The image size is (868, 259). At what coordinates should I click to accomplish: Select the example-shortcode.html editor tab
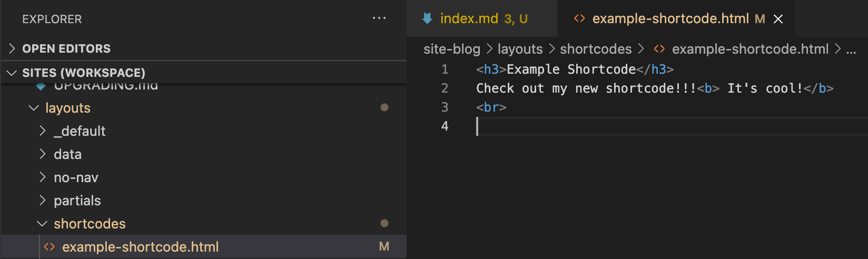point(677,18)
